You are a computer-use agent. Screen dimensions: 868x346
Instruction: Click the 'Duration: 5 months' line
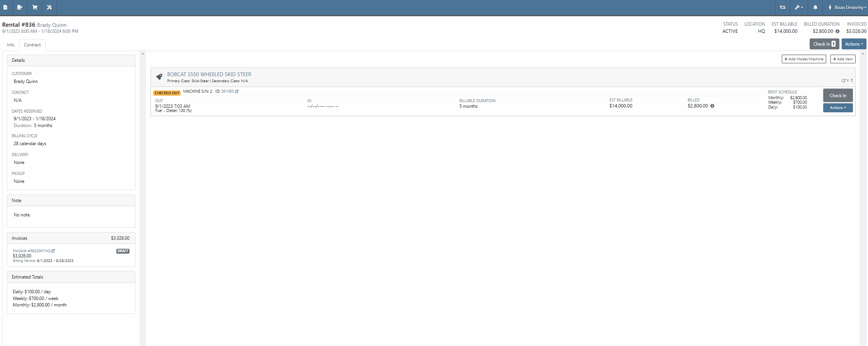click(33, 126)
